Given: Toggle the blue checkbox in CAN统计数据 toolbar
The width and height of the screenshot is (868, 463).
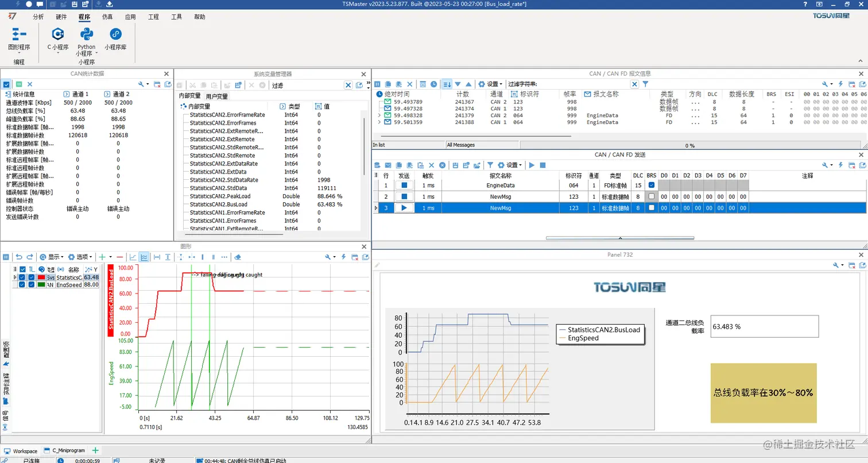Looking at the screenshot, I should [6, 84].
